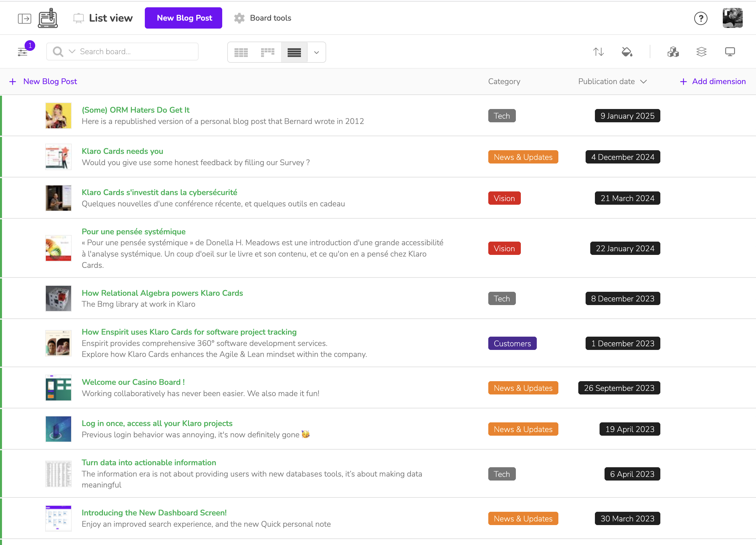Click the 26 September 2023 date
This screenshot has width=756, height=545.
click(619, 388)
